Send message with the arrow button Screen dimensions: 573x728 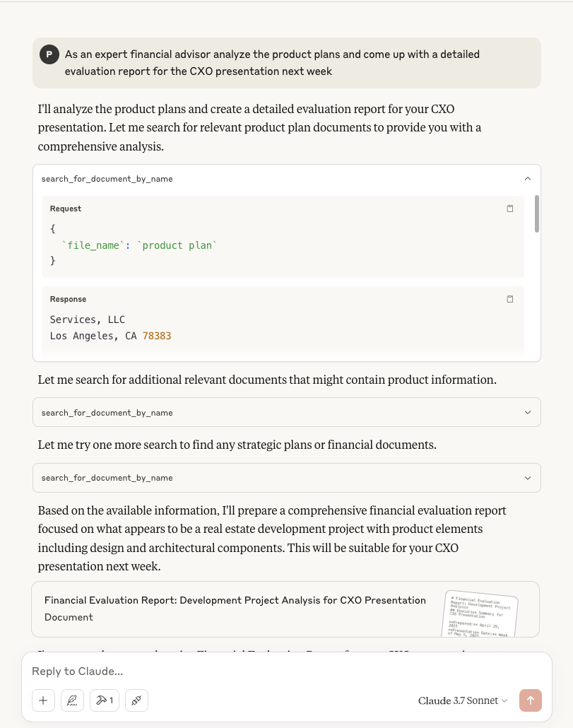click(531, 700)
